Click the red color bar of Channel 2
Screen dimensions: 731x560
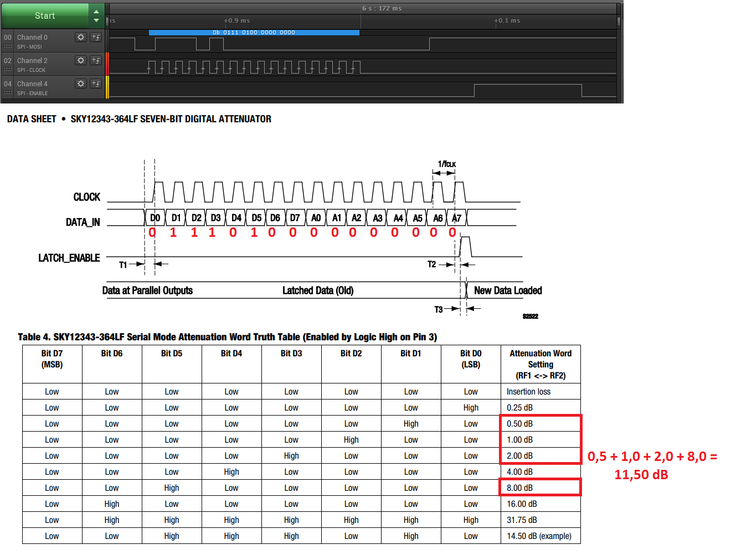107,64
